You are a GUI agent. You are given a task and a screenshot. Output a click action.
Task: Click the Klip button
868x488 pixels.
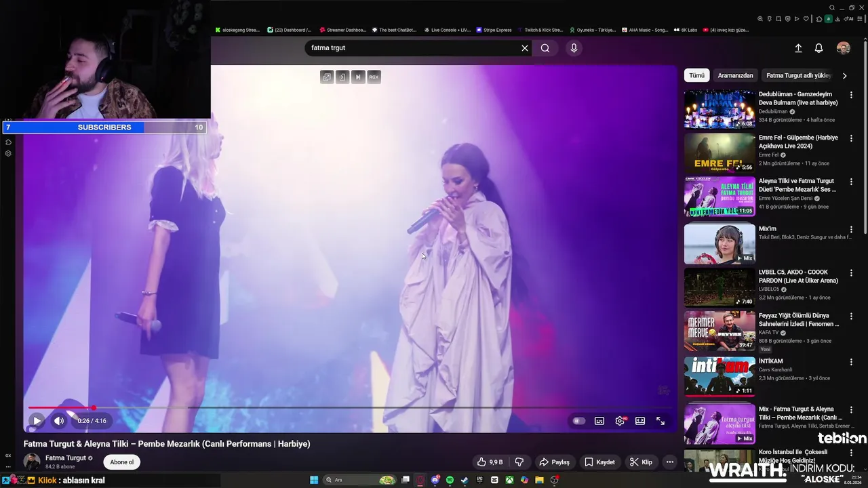(641, 462)
